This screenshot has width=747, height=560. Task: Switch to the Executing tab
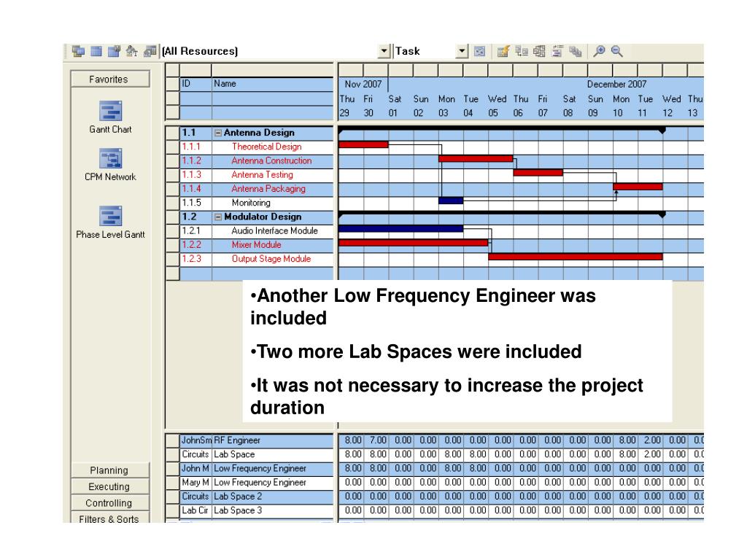click(109, 486)
